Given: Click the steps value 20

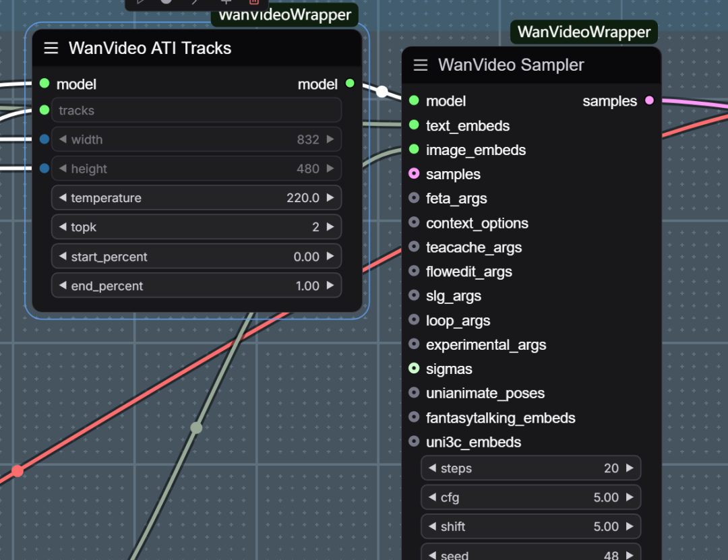Looking at the screenshot, I should [611, 468].
